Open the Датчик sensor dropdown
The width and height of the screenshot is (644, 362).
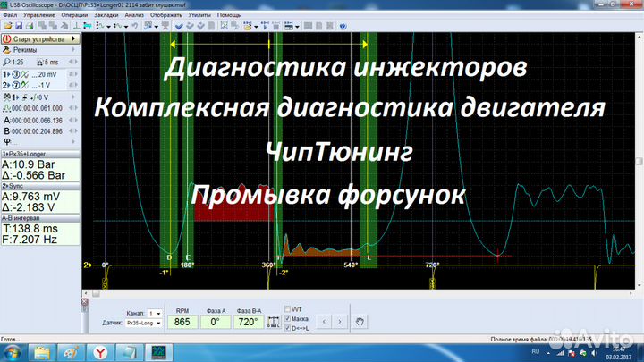point(143,323)
